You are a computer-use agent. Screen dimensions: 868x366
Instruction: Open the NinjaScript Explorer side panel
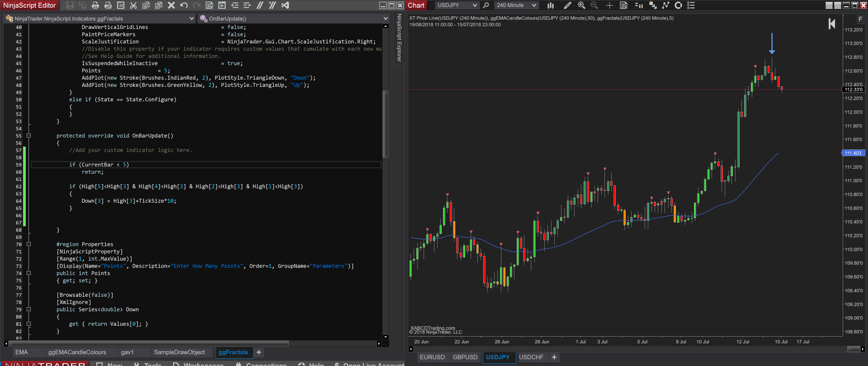pos(399,38)
